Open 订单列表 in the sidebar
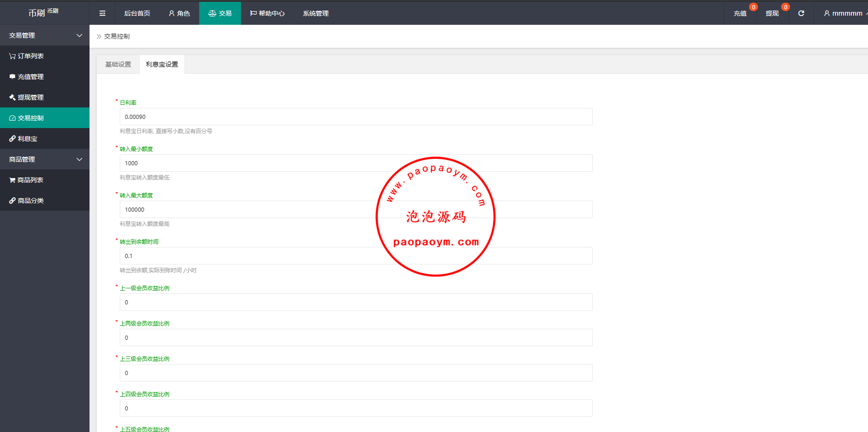 click(45, 56)
